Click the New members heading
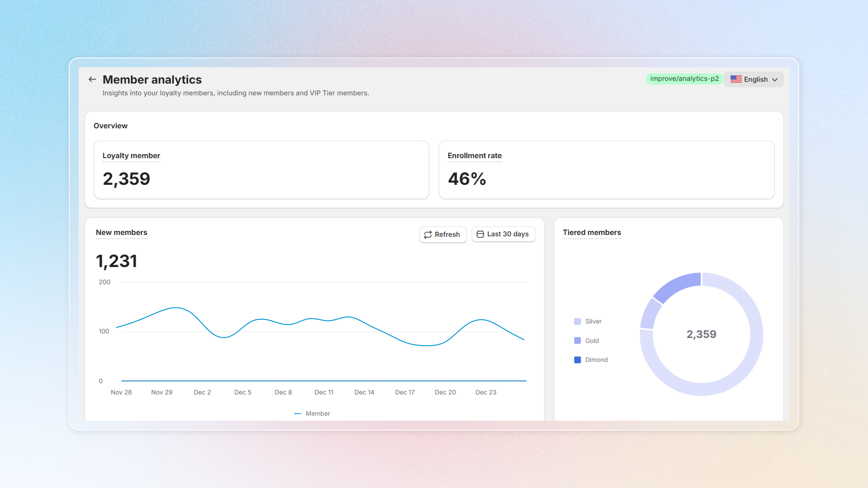The height and width of the screenshot is (488, 868). pos(121,232)
